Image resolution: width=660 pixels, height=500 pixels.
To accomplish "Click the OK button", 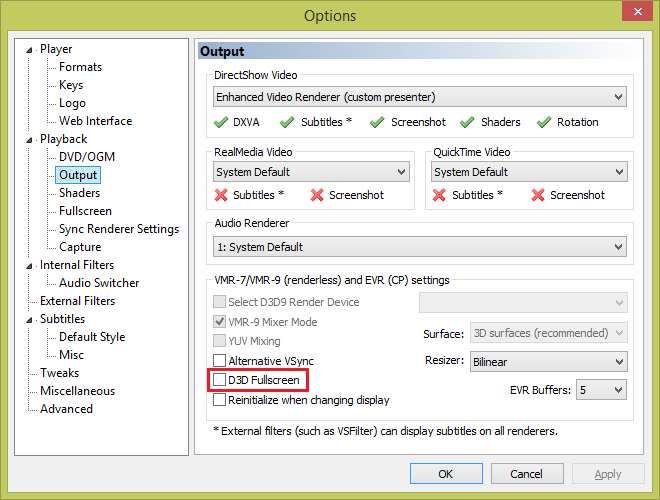I will click(446, 474).
